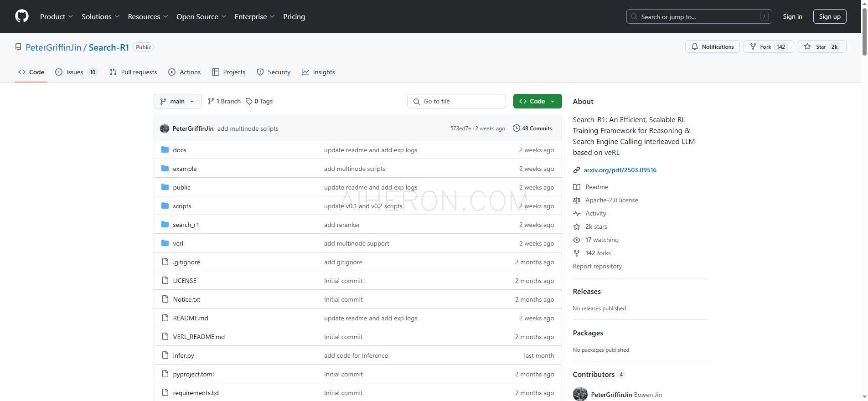
Task: Open the arxiv.org paper link
Action: tap(620, 170)
